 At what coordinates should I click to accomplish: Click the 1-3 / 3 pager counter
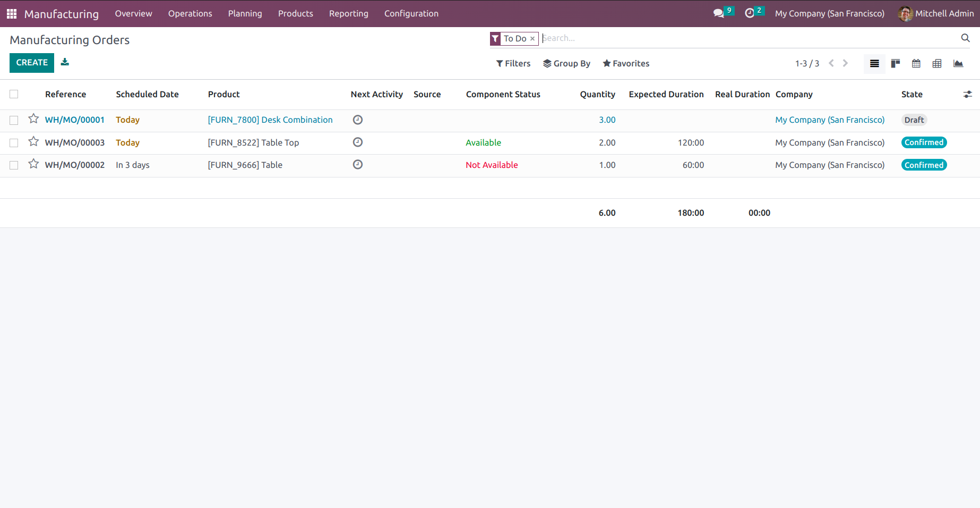coord(807,64)
